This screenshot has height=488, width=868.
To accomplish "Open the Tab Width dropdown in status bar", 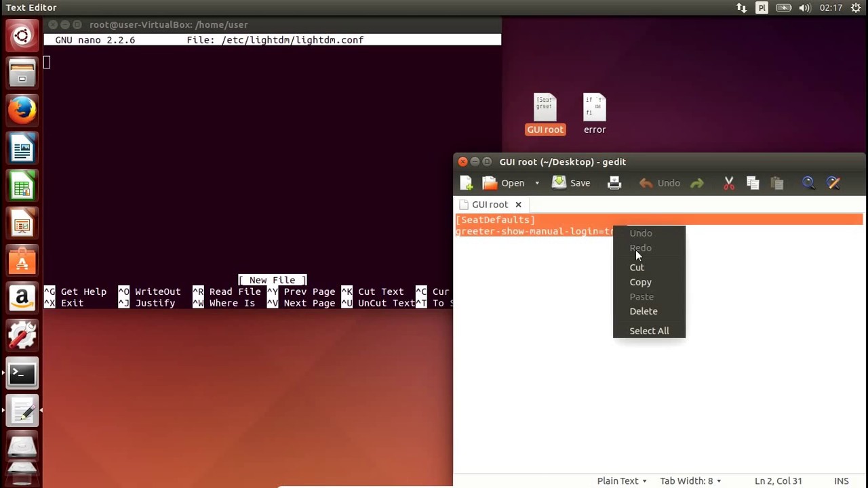I will coord(690,481).
